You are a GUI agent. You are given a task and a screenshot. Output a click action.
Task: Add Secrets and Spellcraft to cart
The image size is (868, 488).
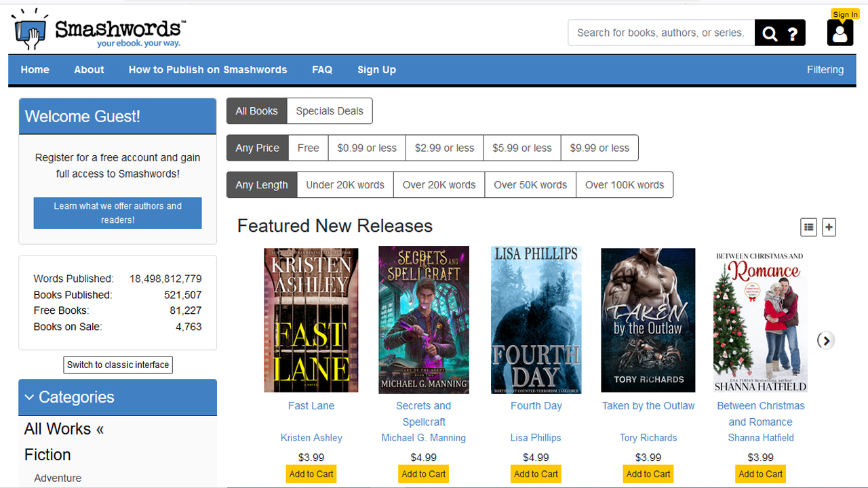pos(424,474)
